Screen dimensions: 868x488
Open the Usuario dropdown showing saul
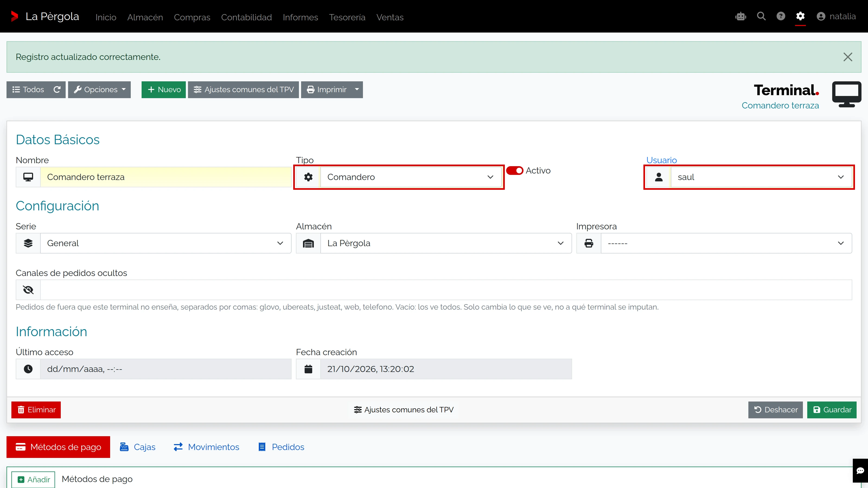click(x=761, y=177)
